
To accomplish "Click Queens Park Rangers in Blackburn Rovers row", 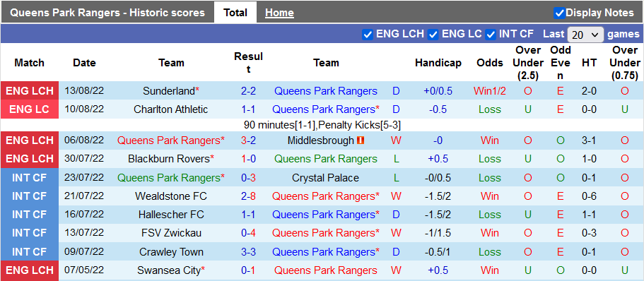I will 326,159.
